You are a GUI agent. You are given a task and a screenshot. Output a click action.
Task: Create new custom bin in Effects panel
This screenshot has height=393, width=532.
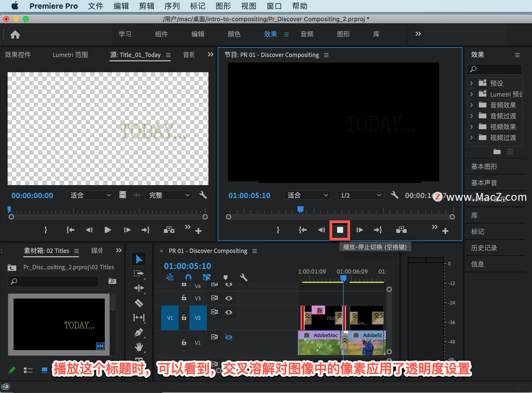(x=497, y=151)
